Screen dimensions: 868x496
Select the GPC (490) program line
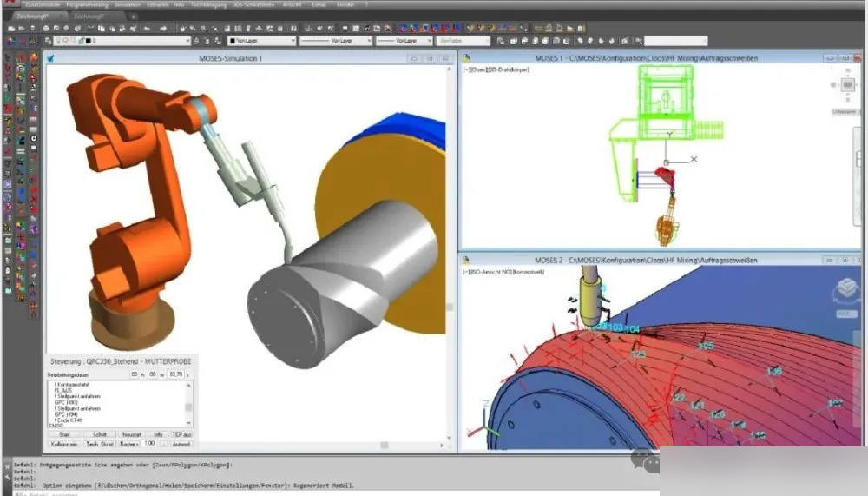click(67, 402)
